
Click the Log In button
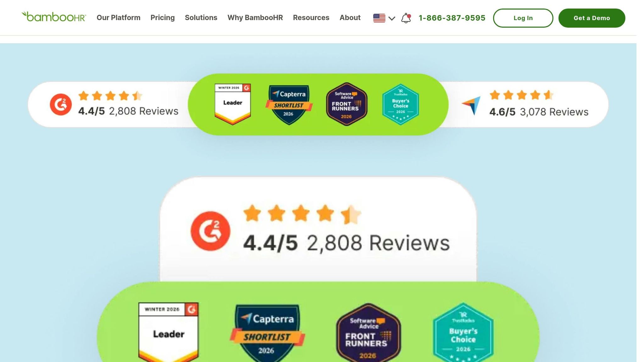(x=523, y=18)
